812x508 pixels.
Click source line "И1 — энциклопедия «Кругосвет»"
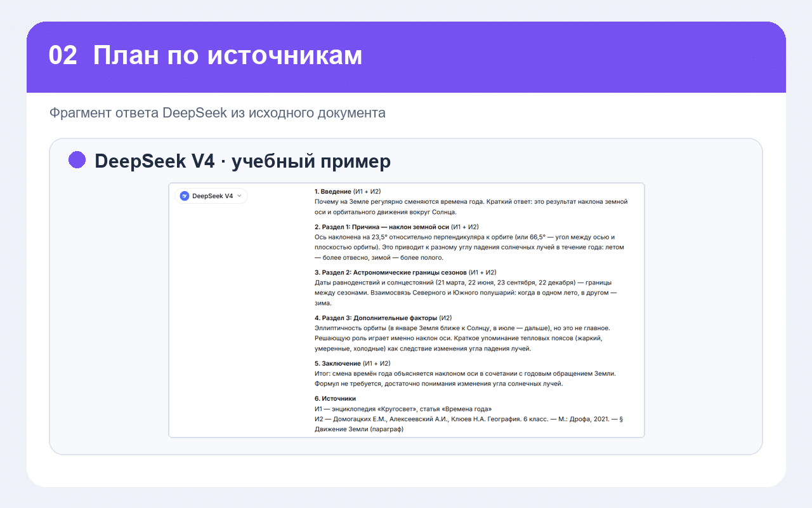pyautogui.click(x=403, y=408)
